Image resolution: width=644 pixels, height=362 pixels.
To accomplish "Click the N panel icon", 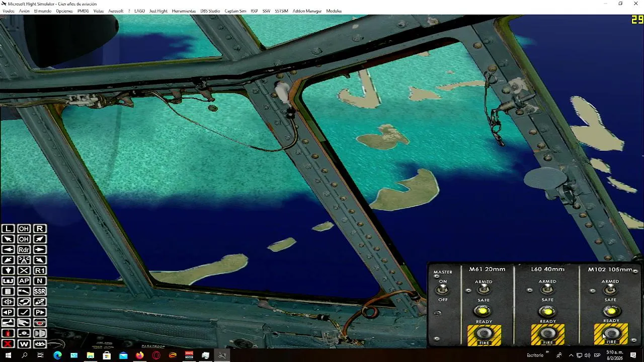I will coord(40,281).
